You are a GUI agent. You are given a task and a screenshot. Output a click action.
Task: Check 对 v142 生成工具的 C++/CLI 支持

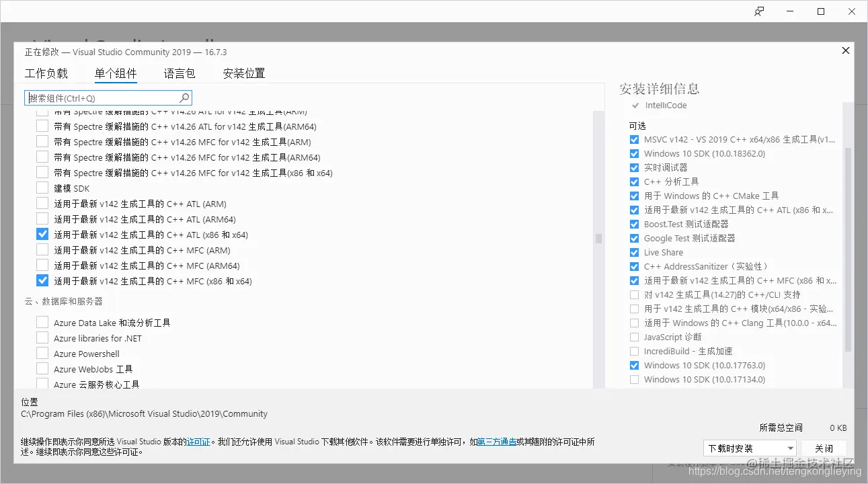click(634, 294)
